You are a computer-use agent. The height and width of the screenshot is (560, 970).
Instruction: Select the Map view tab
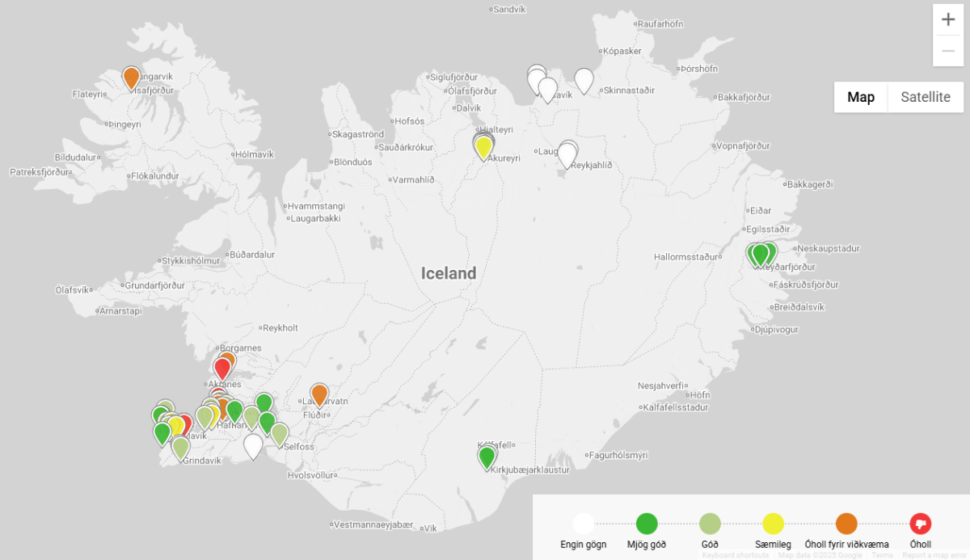[x=860, y=97]
